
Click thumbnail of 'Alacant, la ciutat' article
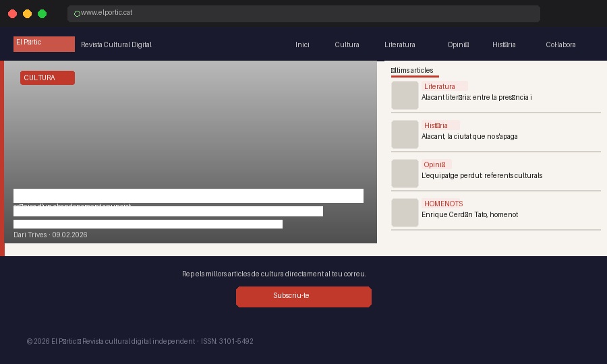point(405,134)
